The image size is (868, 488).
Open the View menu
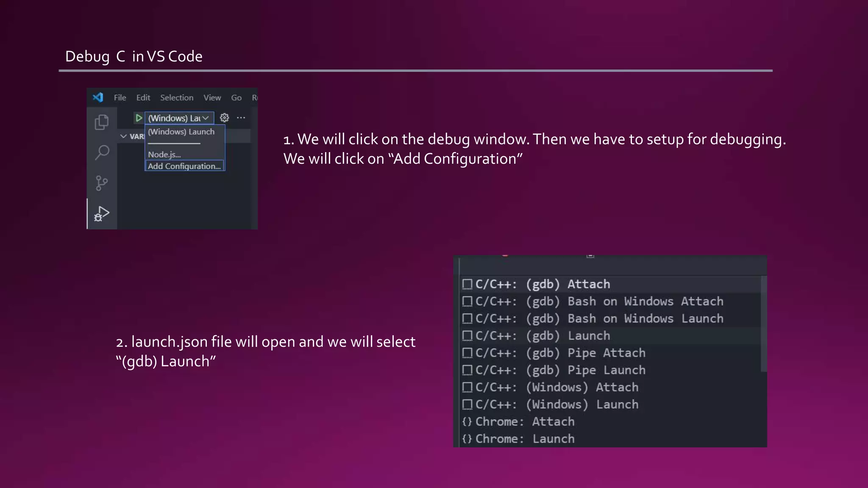tap(212, 97)
